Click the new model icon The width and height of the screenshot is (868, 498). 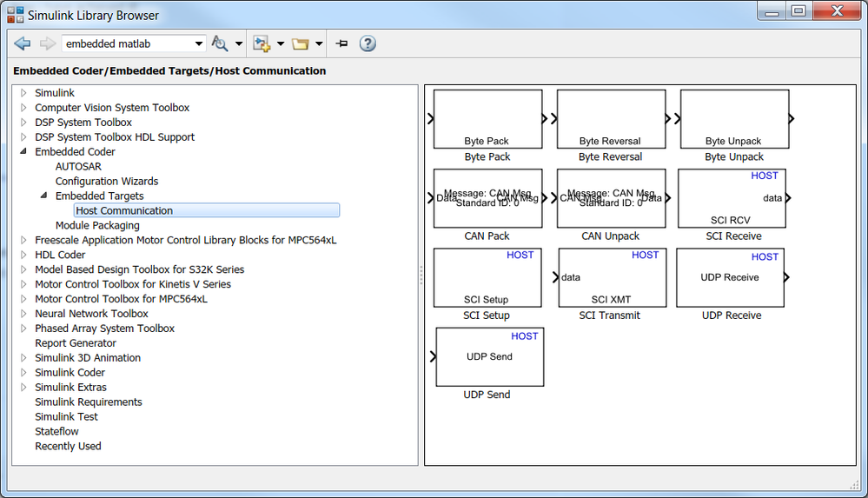point(262,43)
